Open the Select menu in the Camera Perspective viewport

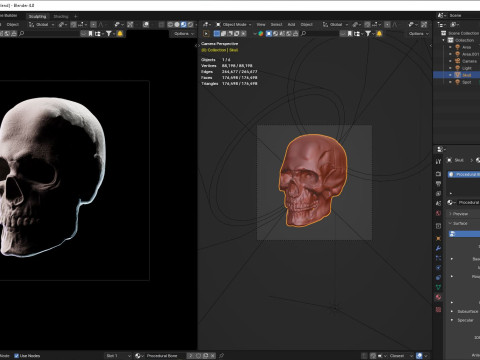pos(276,25)
